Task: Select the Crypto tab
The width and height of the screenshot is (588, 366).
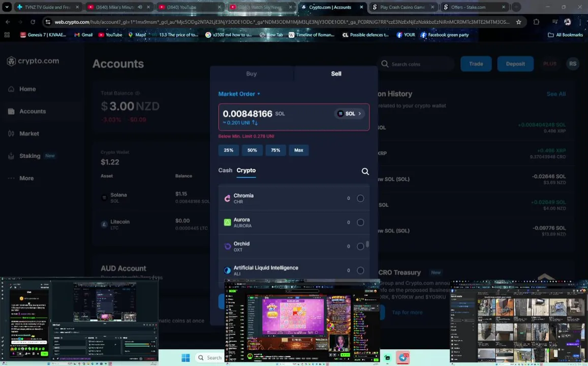Action: tap(246, 170)
